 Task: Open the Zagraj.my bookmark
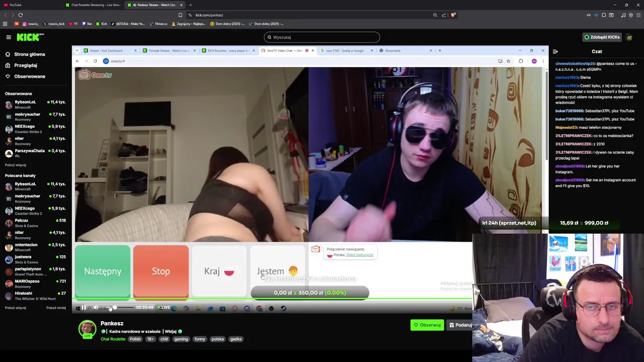click(188, 24)
